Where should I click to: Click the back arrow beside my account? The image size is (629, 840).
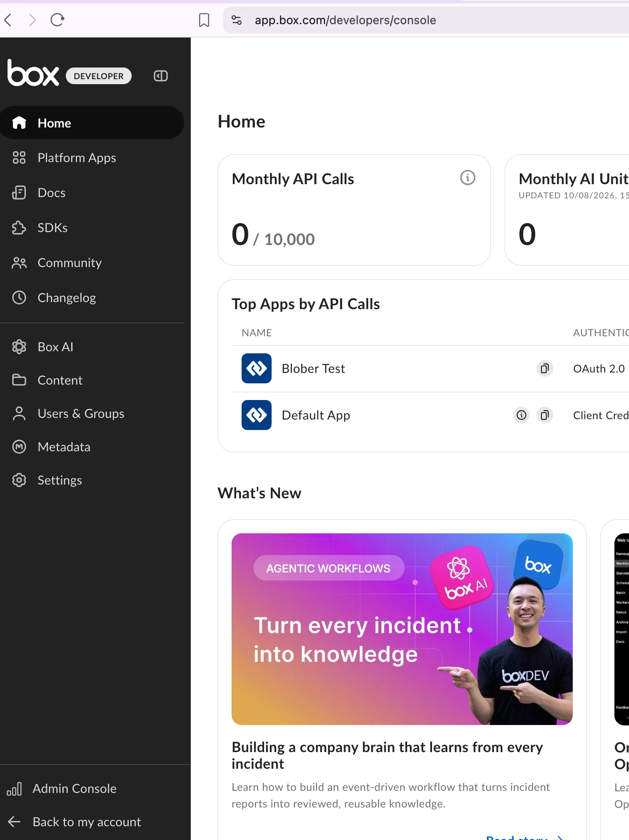pos(14,822)
